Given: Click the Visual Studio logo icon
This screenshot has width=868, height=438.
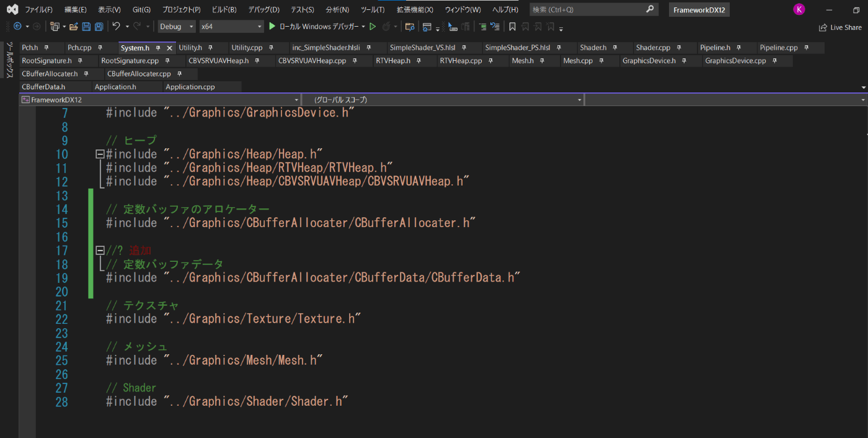Looking at the screenshot, I should (x=12, y=9).
